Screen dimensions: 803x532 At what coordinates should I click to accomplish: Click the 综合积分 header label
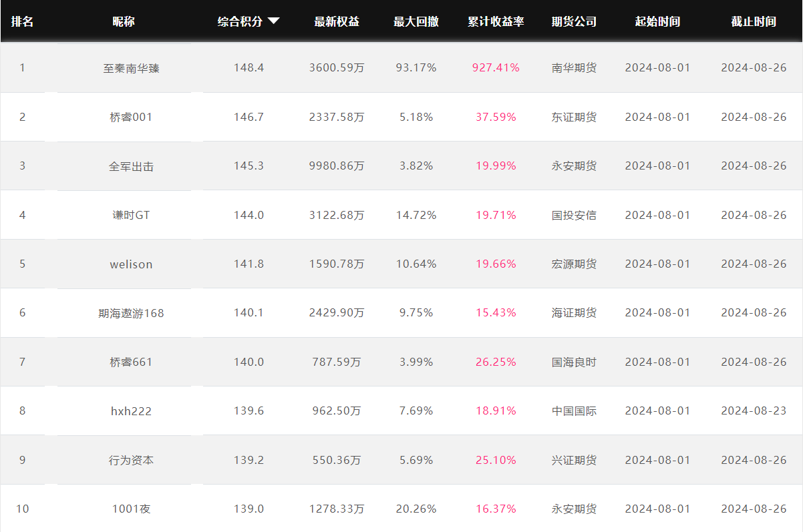(x=240, y=21)
